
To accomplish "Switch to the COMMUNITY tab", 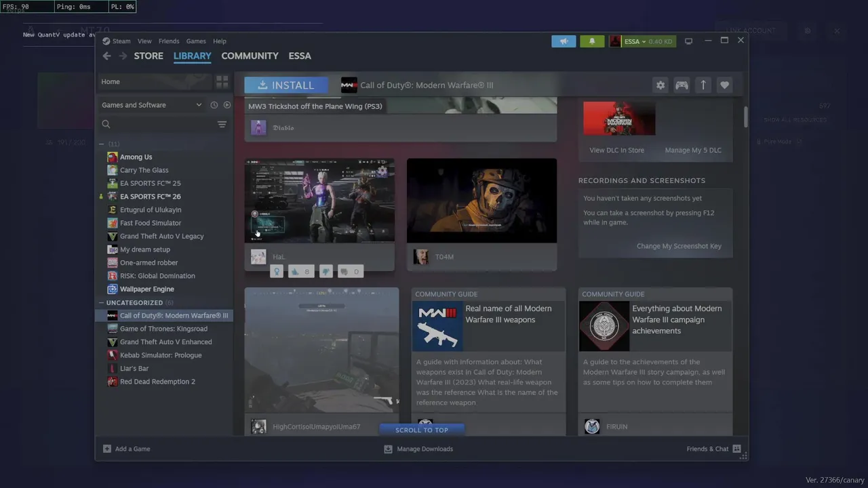I will (x=250, y=56).
